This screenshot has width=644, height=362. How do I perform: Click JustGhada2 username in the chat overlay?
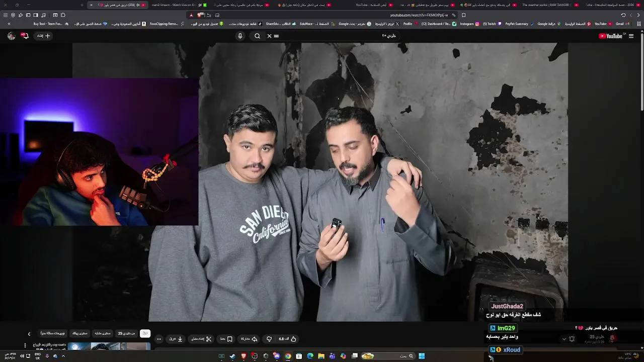[x=507, y=306]
